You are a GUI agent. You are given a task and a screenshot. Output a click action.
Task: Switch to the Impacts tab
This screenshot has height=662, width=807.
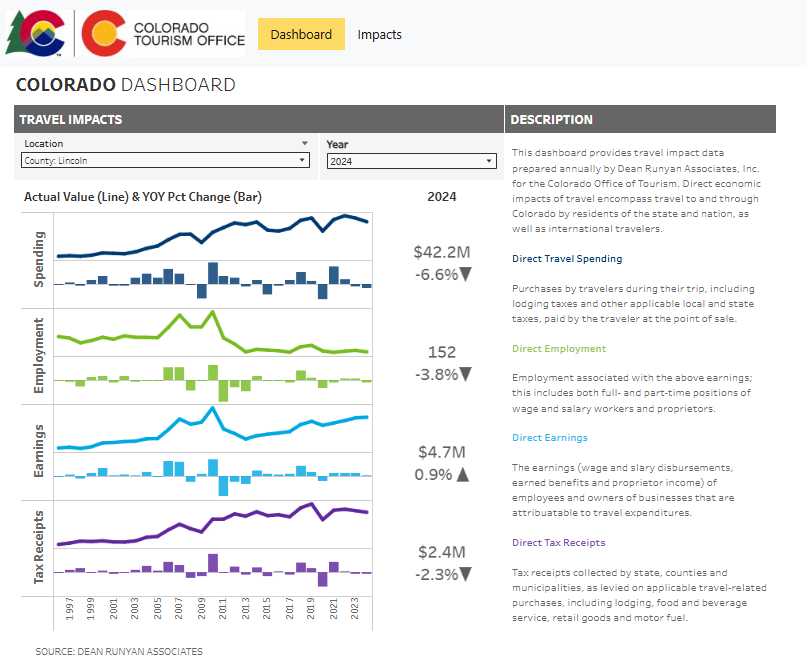pos(379,33)
